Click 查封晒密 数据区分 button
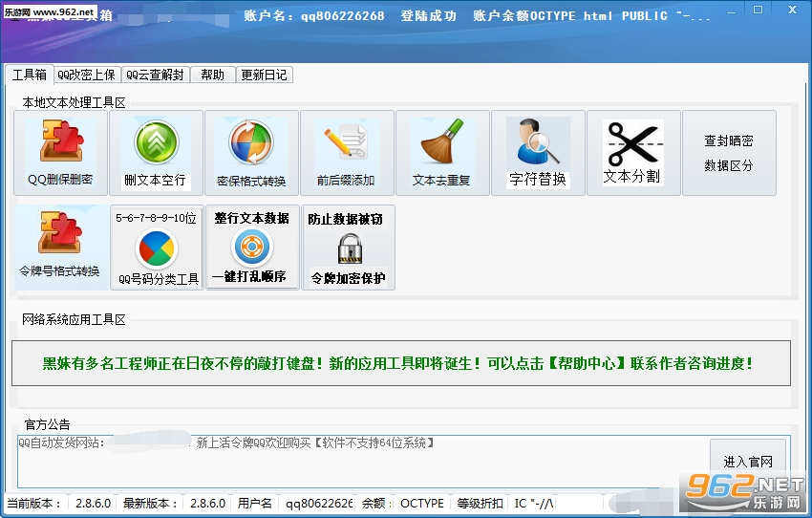 coord(729,153)
